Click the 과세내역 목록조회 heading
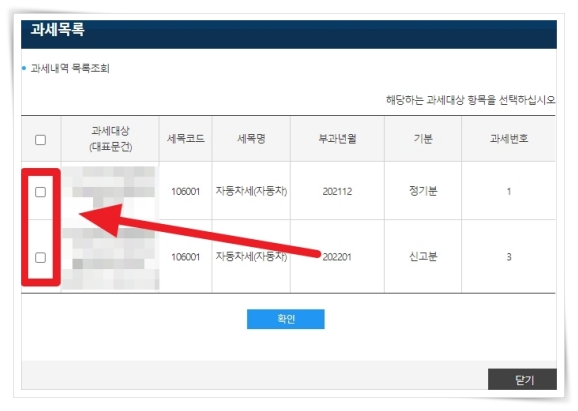The image size is (578, 411). pyautogui.click(x=70, y=68)
